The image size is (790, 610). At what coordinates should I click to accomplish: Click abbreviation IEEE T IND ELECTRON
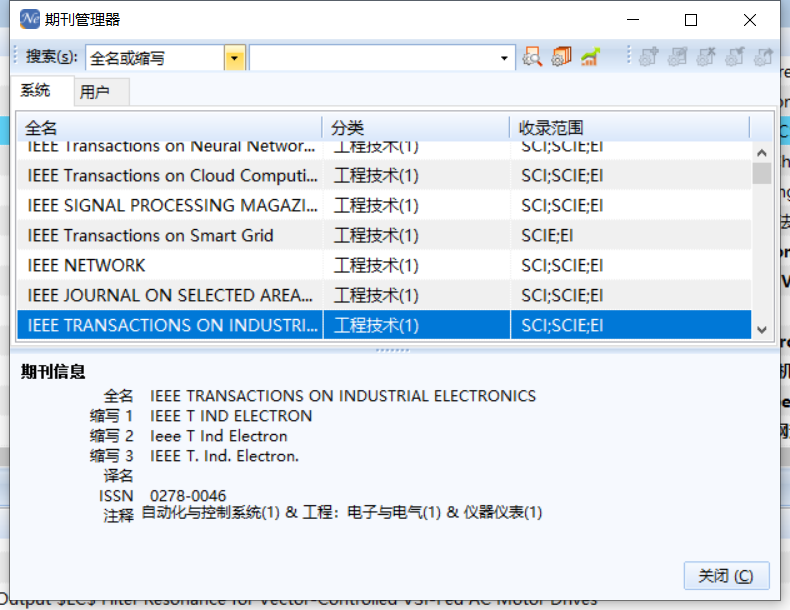231,416
